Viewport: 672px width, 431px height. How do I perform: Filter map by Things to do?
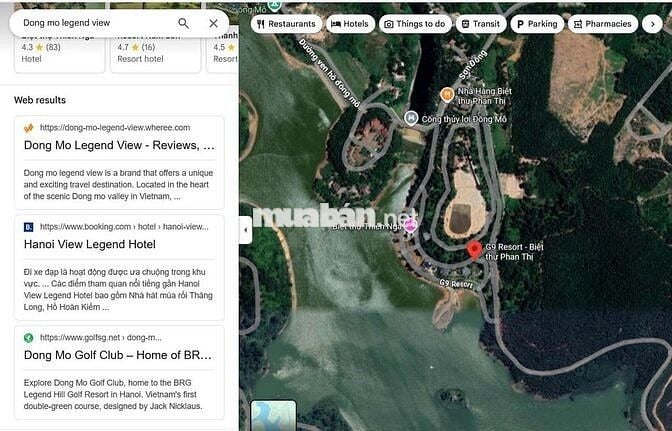pyautogui.click(x=414, y=24)
